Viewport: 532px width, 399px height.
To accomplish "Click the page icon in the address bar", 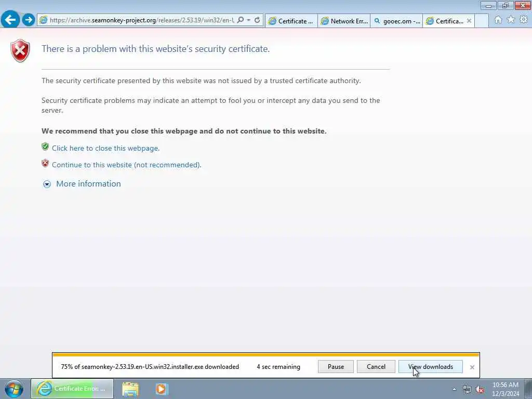I will [x=44, y=20].
